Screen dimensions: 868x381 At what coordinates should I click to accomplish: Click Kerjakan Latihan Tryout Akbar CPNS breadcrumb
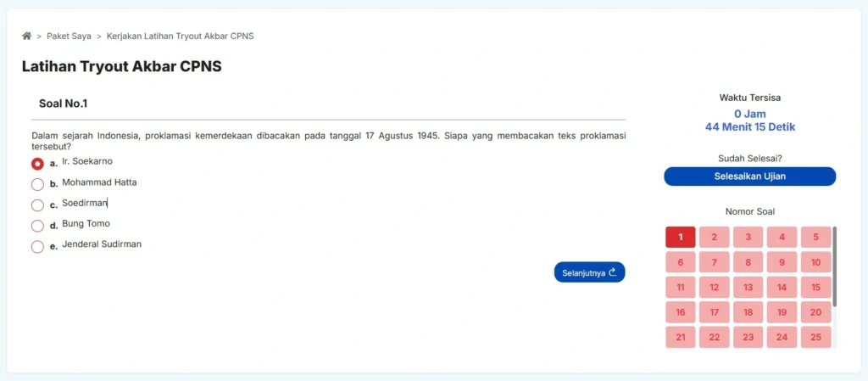coord(180,36)
